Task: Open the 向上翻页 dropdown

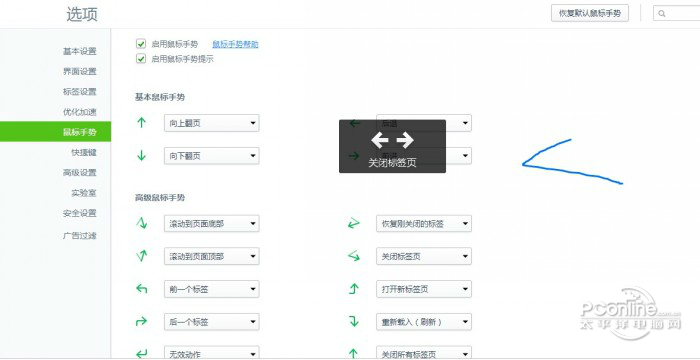Action: [x=212, y=123]
